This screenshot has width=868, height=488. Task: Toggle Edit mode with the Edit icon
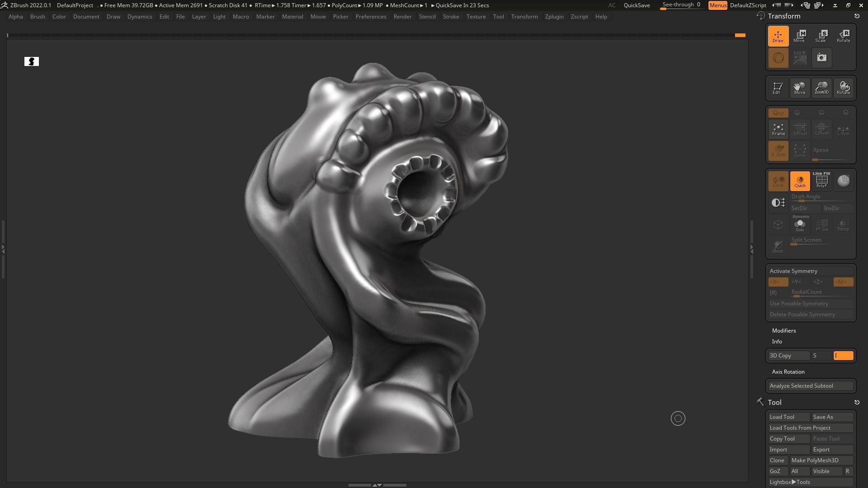(778, 88)
